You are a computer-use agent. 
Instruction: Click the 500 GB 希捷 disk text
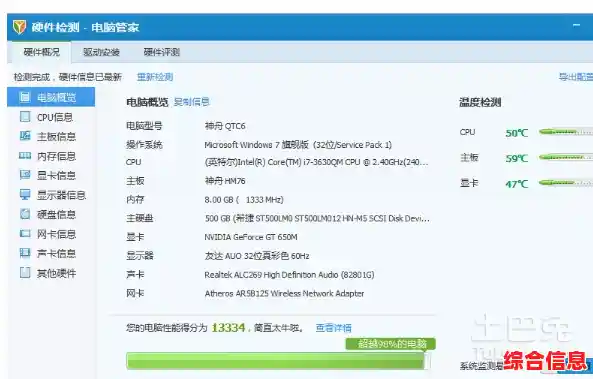pyautogui.click(x=317, y=219)
